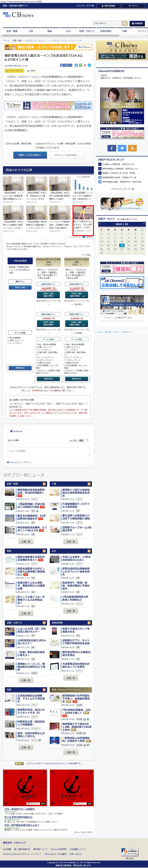Open the bar-chart related article thumbnail
The width and height of the screenshot is (148, 868).
[x=83, y=184]
